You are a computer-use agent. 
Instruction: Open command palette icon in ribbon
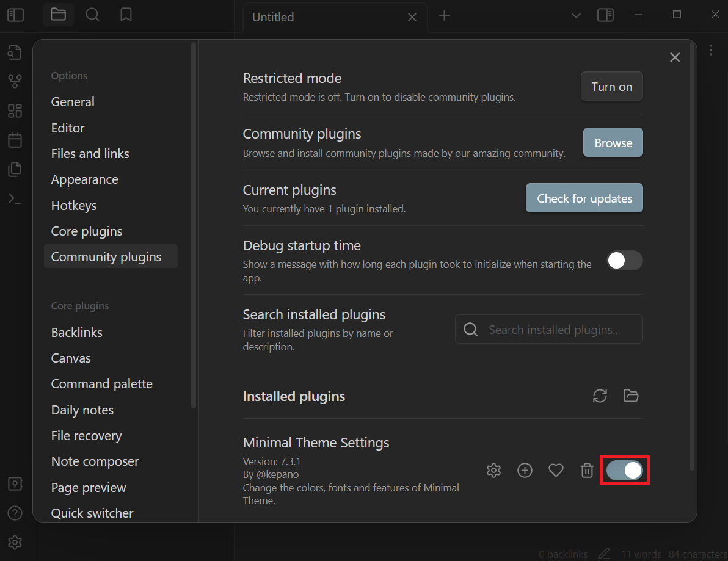point(15,198)
